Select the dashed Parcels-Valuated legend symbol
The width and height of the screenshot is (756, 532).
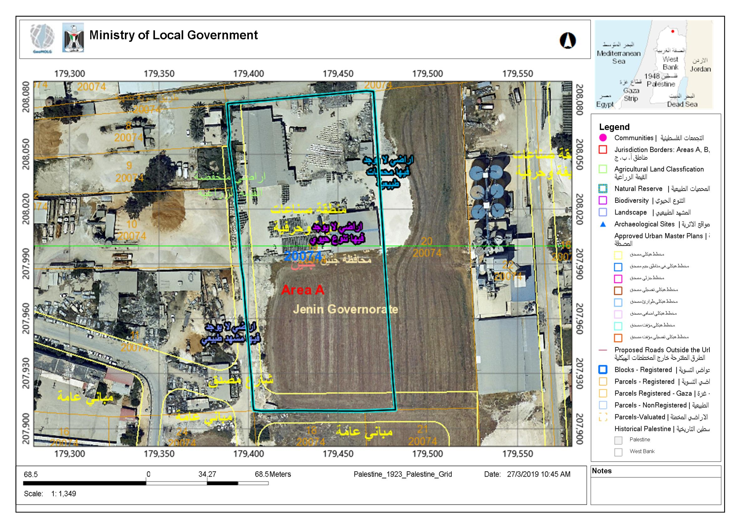tap(603, 417)
